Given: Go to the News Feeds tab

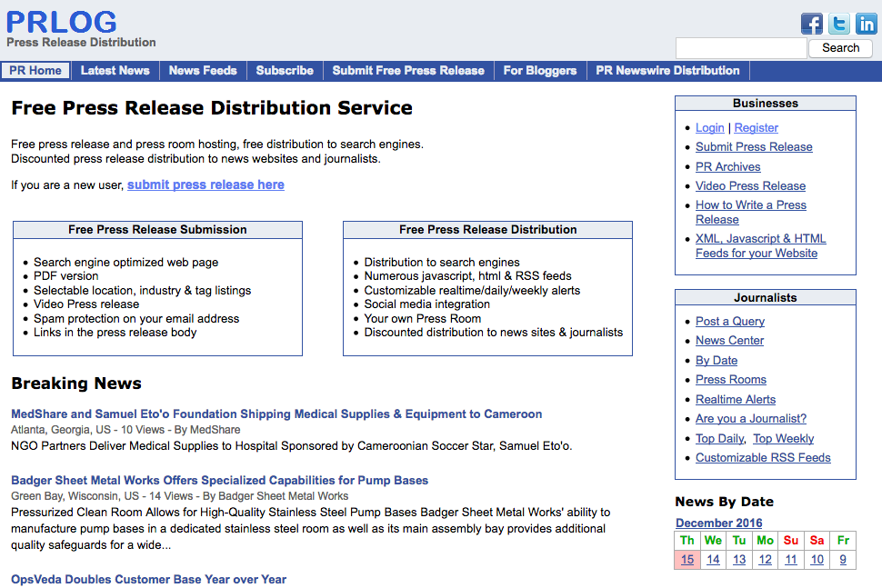Looking at the screenshot, I should pyautogui.click(x=203, y=71).
